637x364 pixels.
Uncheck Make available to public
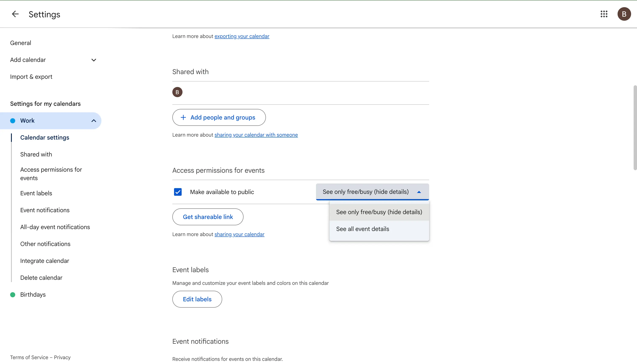click(x=178, y=192)
